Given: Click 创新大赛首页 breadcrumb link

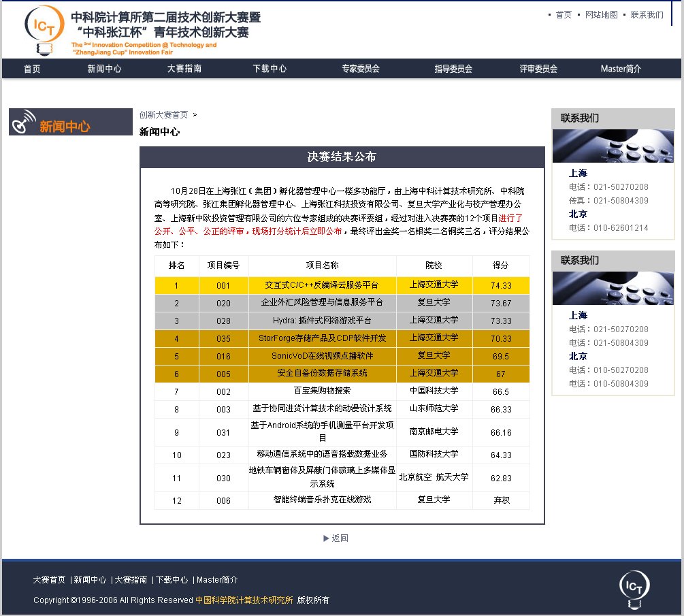Looking at the screenshot, I should 163,115.
